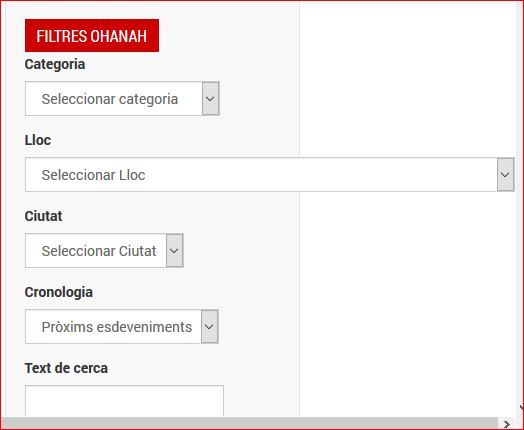
Task: Click the Cronologia dropdown chevron icon
Action: (x=210, y=326)
